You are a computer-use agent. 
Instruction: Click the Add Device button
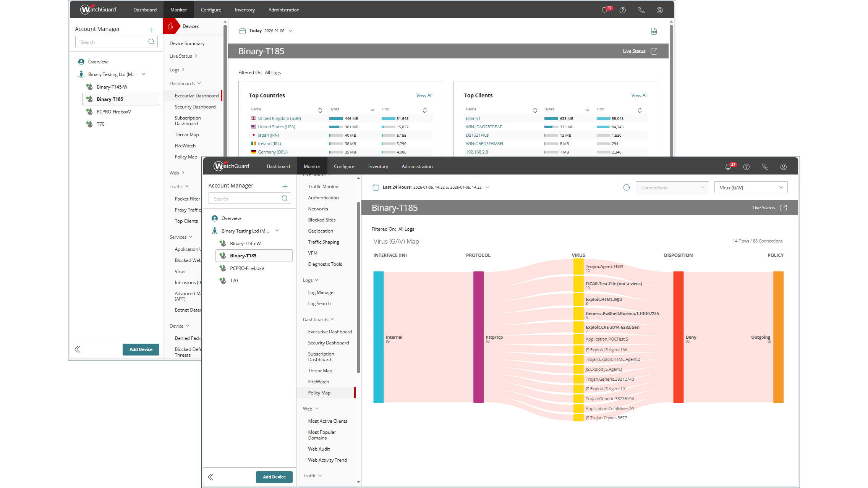click(x=274, y=477)
